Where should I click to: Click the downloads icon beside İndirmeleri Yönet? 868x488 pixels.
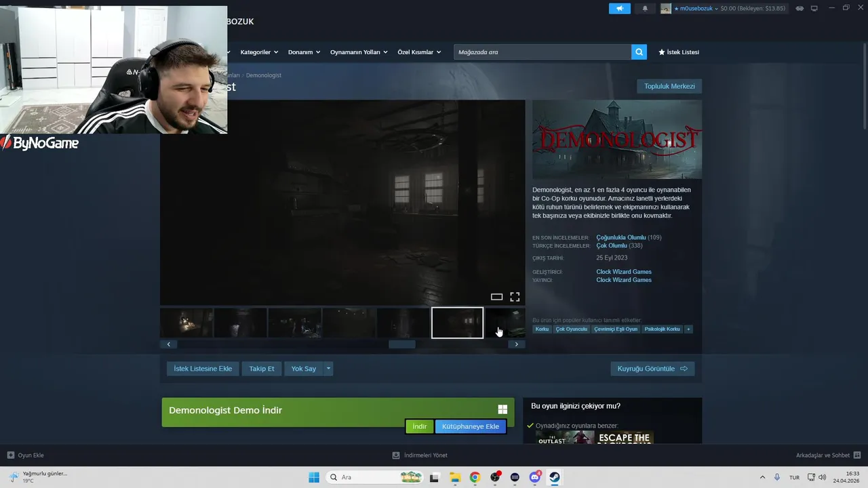396,455
